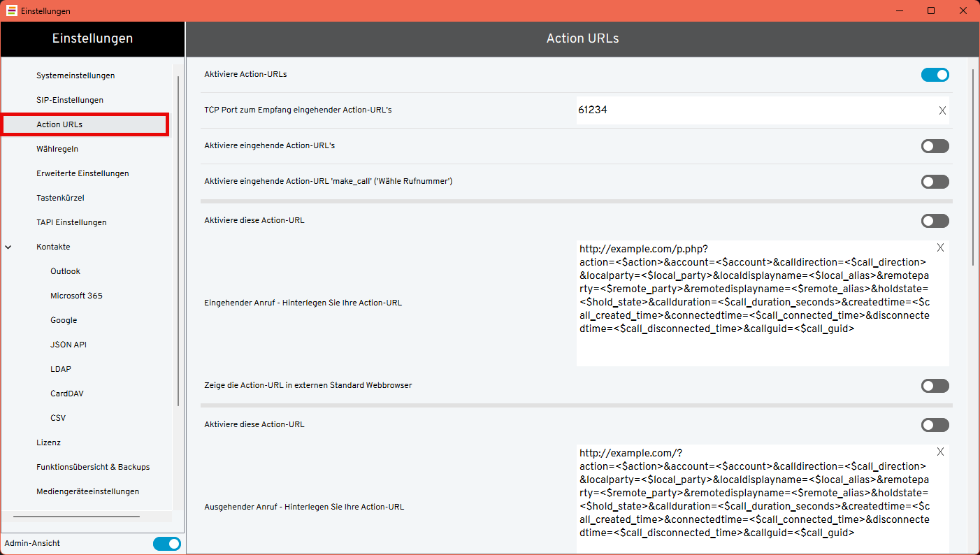
Task: Clear the TCP port field with X icon
Action: [x=942, y=110]
